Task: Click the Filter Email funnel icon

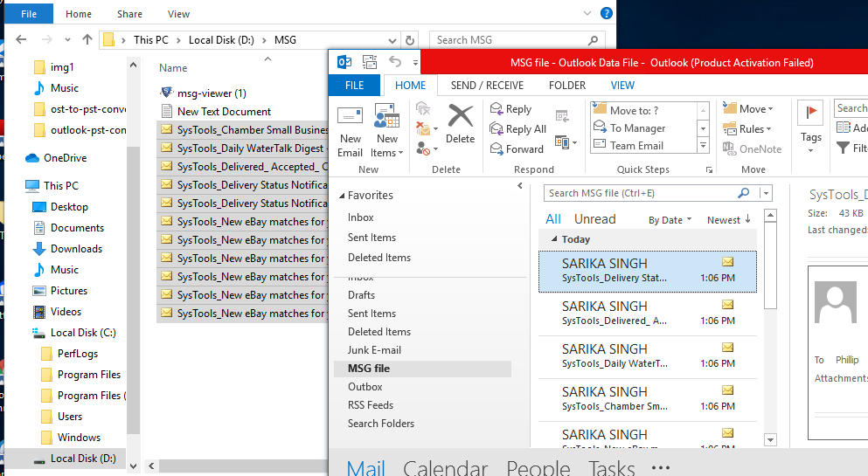Action: click(843, 148)
